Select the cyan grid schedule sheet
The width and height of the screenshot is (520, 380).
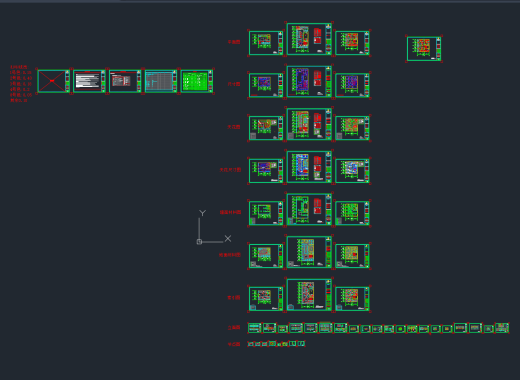[161, 81]
